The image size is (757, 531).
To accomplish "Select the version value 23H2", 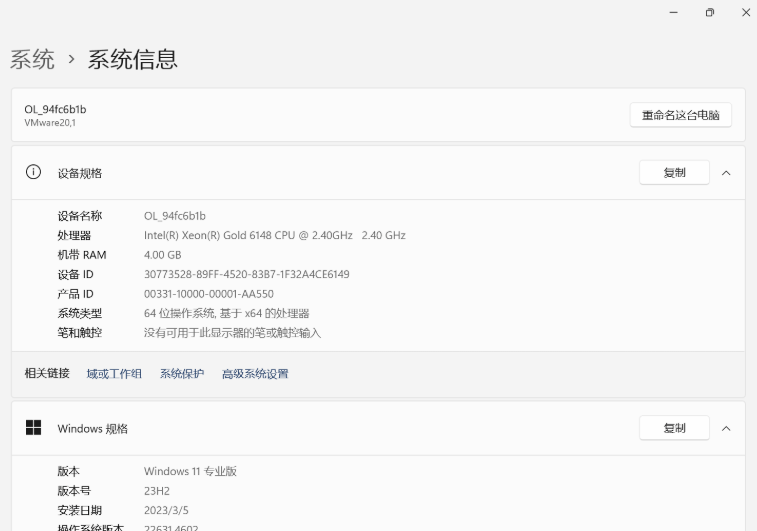I will tap(157, 491).
